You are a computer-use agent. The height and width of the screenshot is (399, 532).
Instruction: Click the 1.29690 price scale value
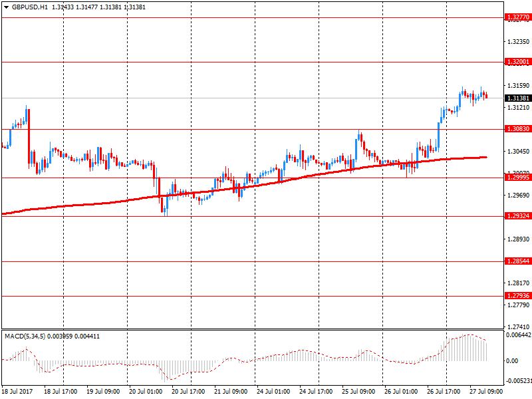pyautogui.click(x=519, y=196)
